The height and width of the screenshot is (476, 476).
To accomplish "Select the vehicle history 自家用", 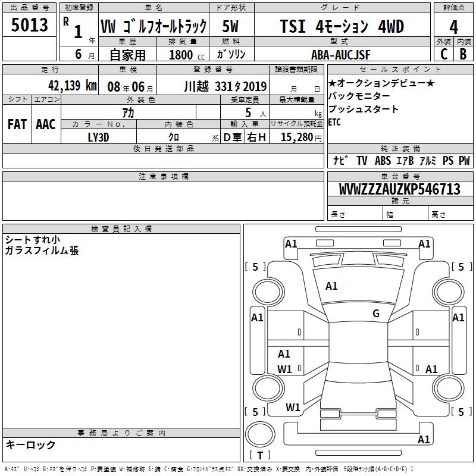I will click(x=127, y=55).
